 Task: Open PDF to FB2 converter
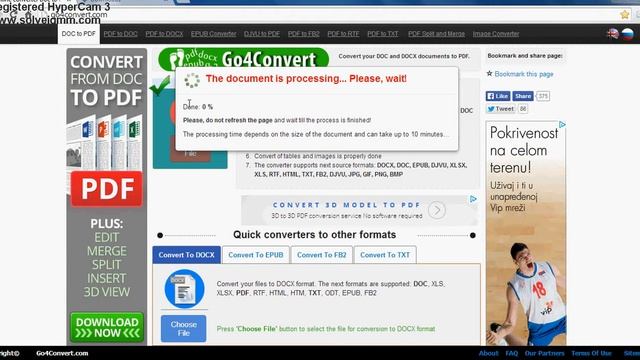(x=304, y=34)
